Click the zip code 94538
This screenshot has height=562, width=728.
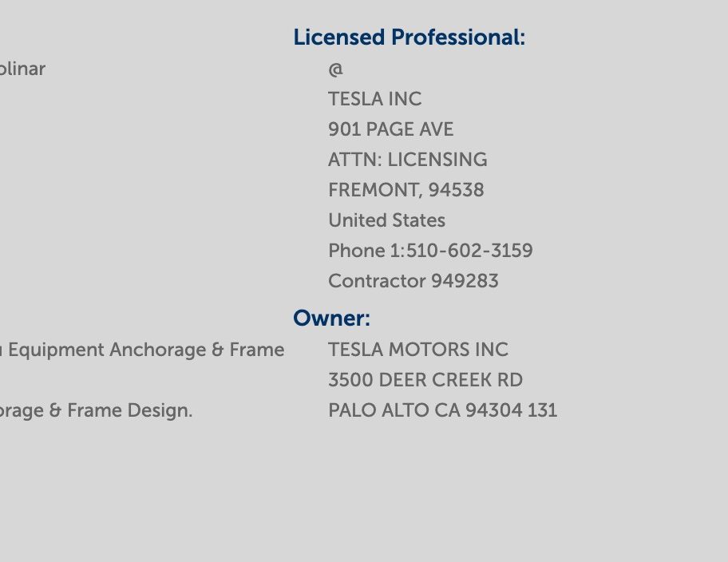pos(456,190)
